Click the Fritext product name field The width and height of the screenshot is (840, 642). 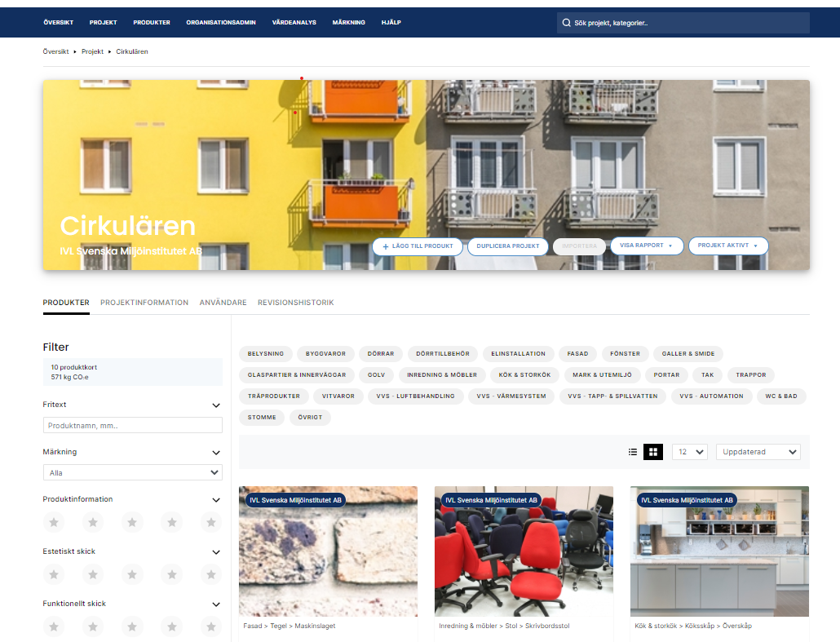point(132,425)
